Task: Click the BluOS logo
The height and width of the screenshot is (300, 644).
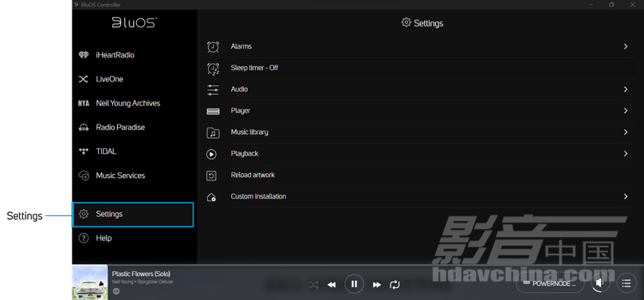Action: coord(135,22)
